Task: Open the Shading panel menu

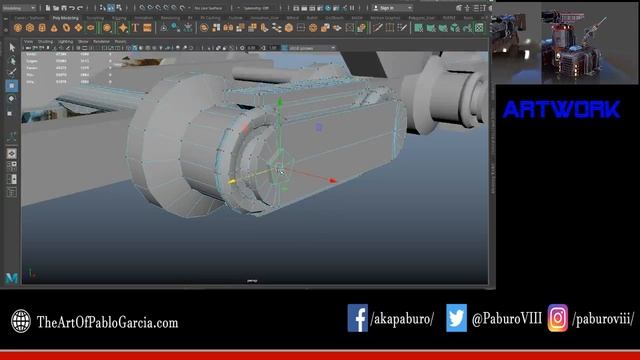Action: click(x=45, y=42)
